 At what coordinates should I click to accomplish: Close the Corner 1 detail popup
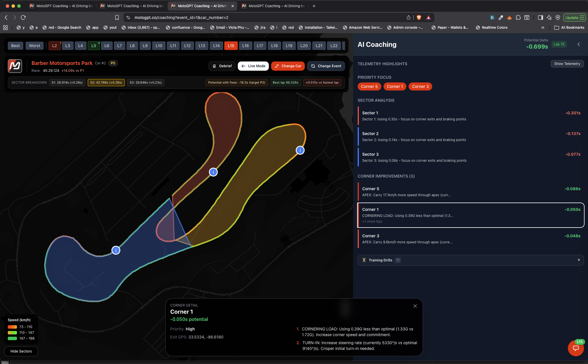tap(415, 306)
